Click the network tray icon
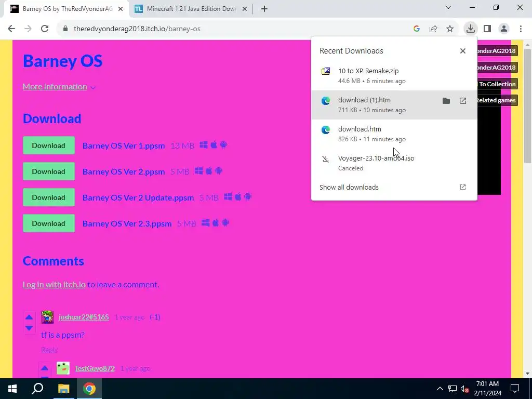Image resolution: width=532 pixels, height=399 pixels. click(x=453, y=389)
